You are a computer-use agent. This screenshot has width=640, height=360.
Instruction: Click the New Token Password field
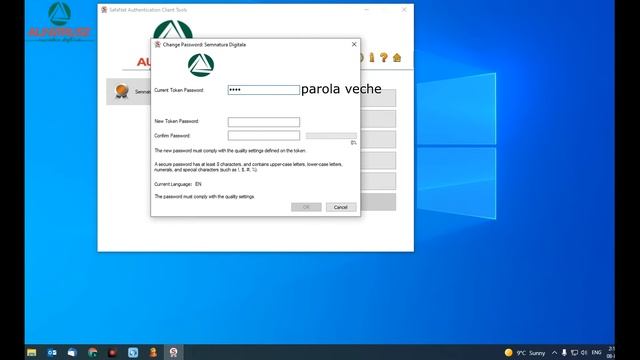pyautogui.click(x=264, y=122)
